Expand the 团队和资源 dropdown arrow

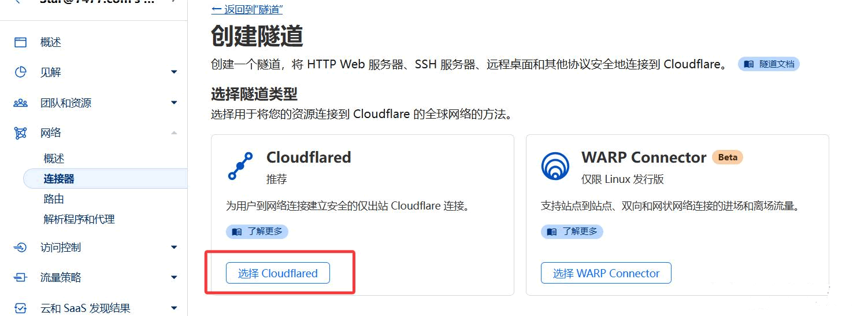(x=174, y=103)
